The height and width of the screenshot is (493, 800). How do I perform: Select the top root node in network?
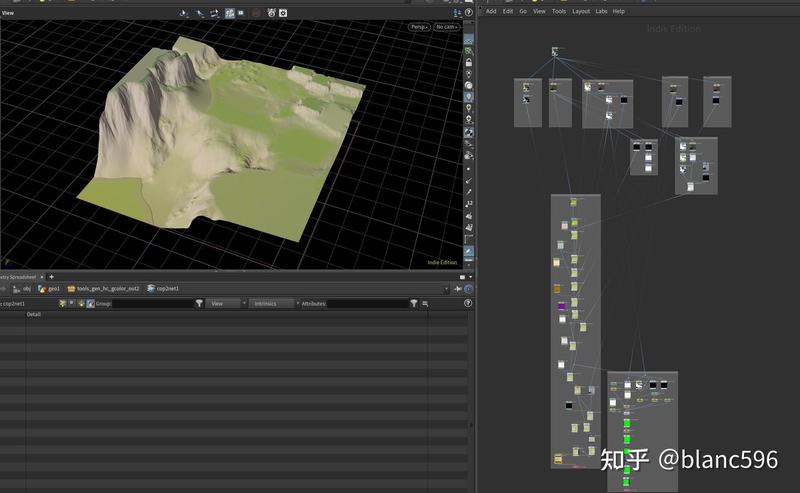(555, 51)
